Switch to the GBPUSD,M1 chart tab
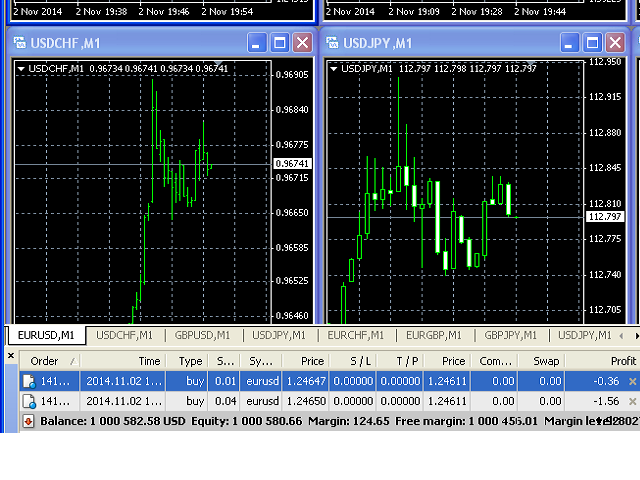640x480 pixels. tap(202, 335)
